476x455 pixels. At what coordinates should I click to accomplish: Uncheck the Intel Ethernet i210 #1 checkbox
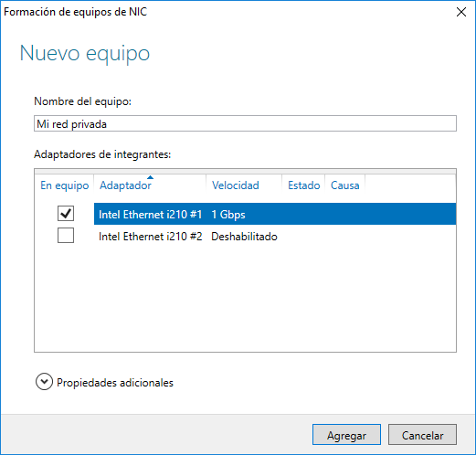(66, 214)
